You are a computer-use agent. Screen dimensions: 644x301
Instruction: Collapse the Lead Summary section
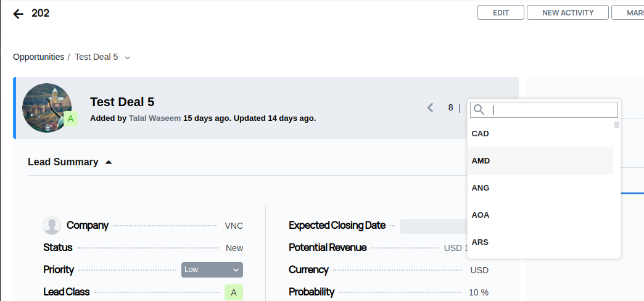point(109,162)
